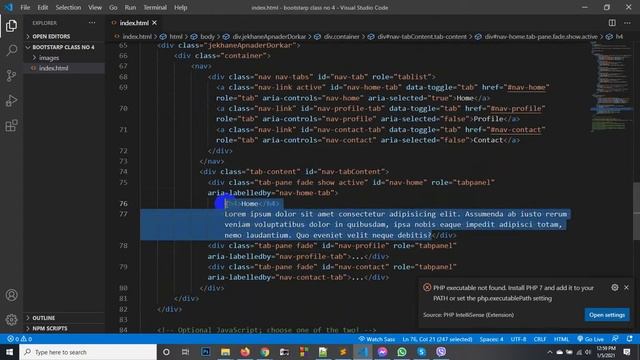Open WhatsApp from the taskbar
The height and width of the screenshot is (360, 640).
click(x=402, y=352)
